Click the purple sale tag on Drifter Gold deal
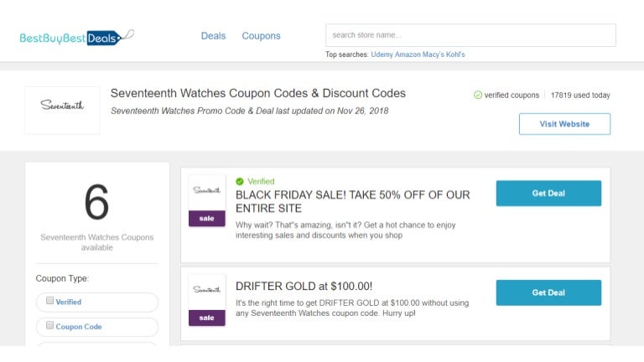 207,318
